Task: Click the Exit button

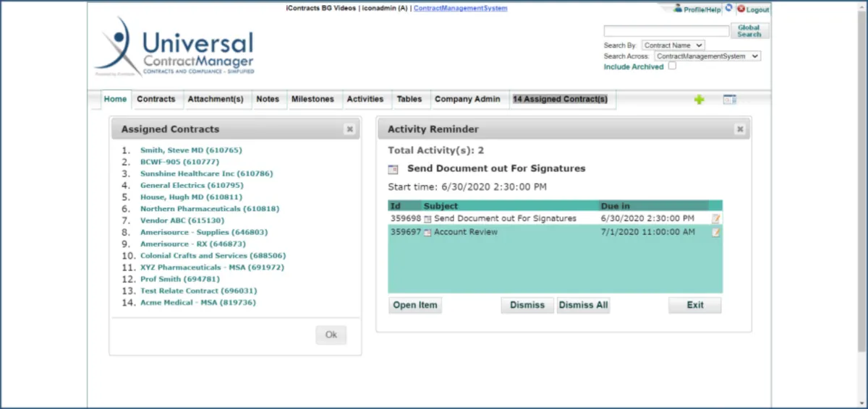Action: tap(695, 305)
